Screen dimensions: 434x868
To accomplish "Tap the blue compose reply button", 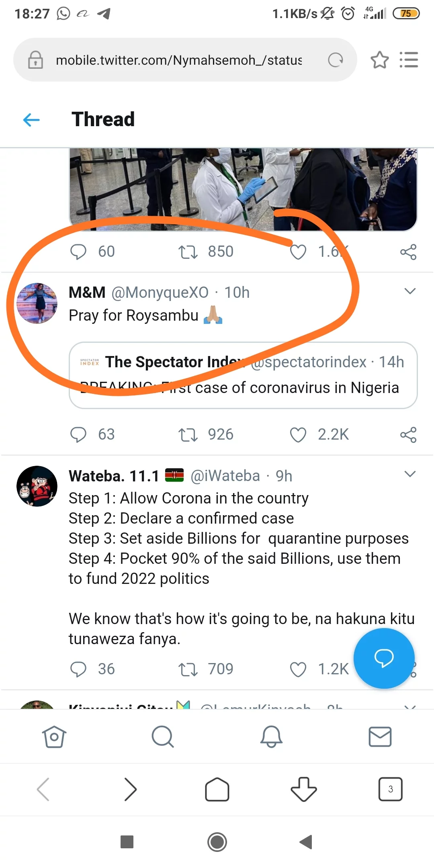I will (x=384, y=658).
